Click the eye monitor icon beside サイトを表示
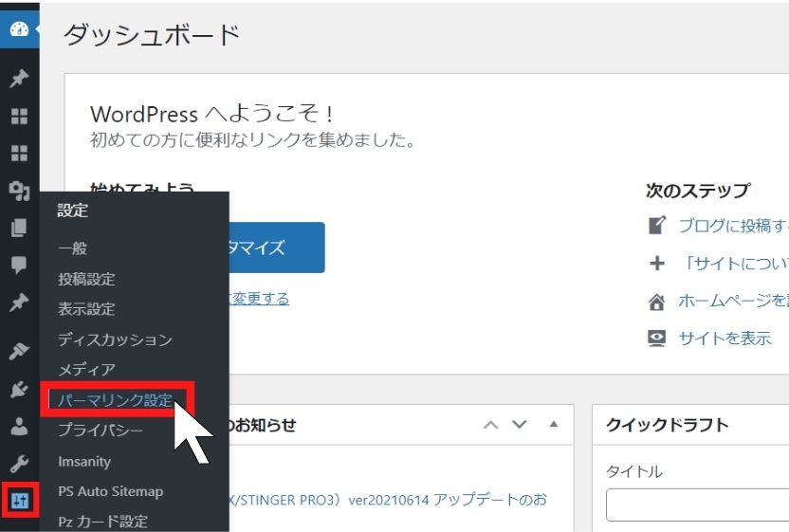Screen dimensions: 789x532 click(x=656, y=339)
